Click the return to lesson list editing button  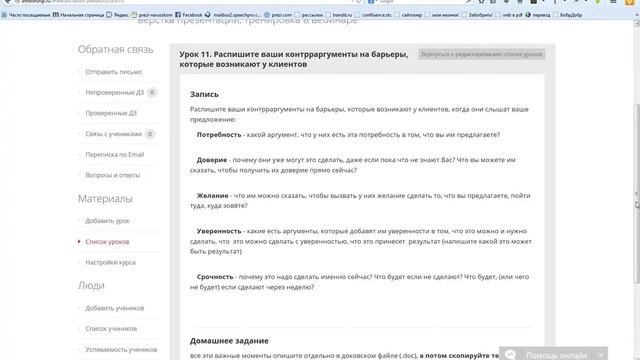482,54
